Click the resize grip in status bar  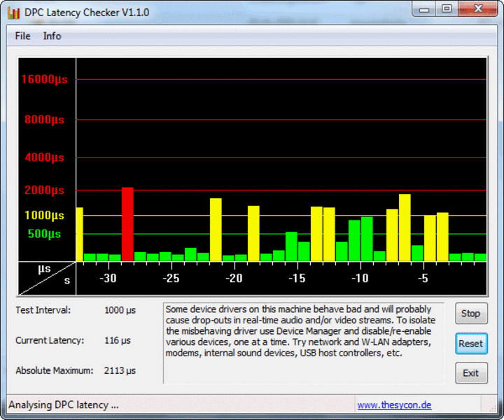pos(492,408)
